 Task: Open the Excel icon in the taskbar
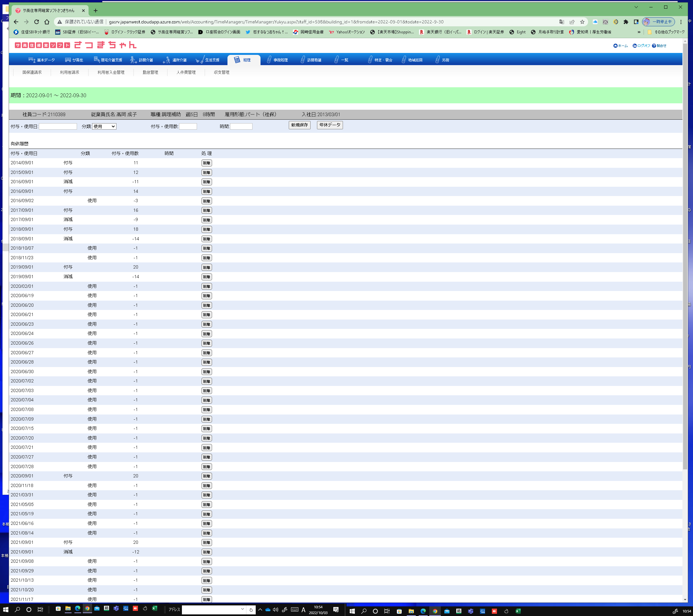pos(155,609)
